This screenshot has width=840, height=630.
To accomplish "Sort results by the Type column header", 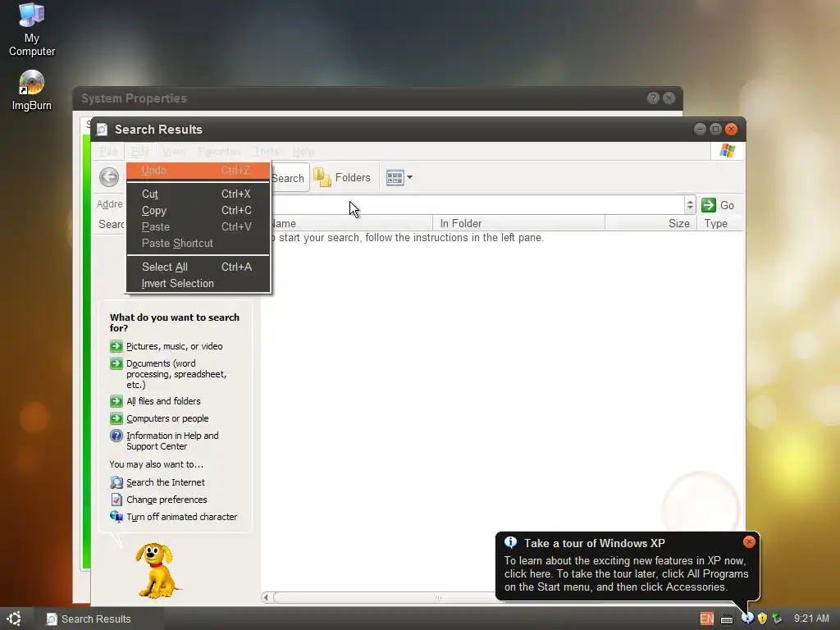I will coord(720,223).
